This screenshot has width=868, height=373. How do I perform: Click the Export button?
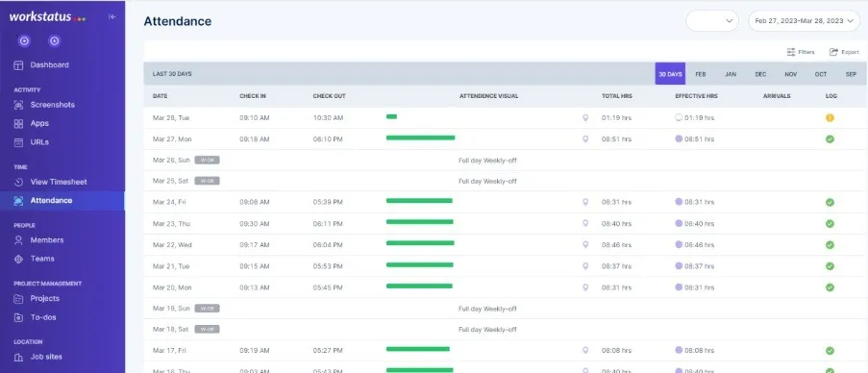point(844,52)
